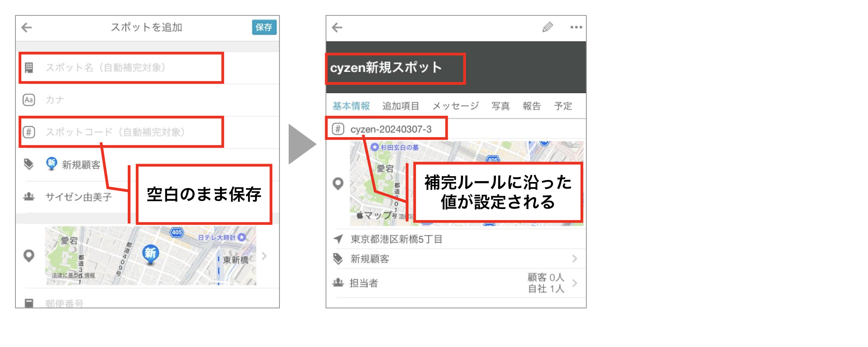Click the tag icon on the add screen
The width and height of the screenshot is (868, 347).
[29, 164]
